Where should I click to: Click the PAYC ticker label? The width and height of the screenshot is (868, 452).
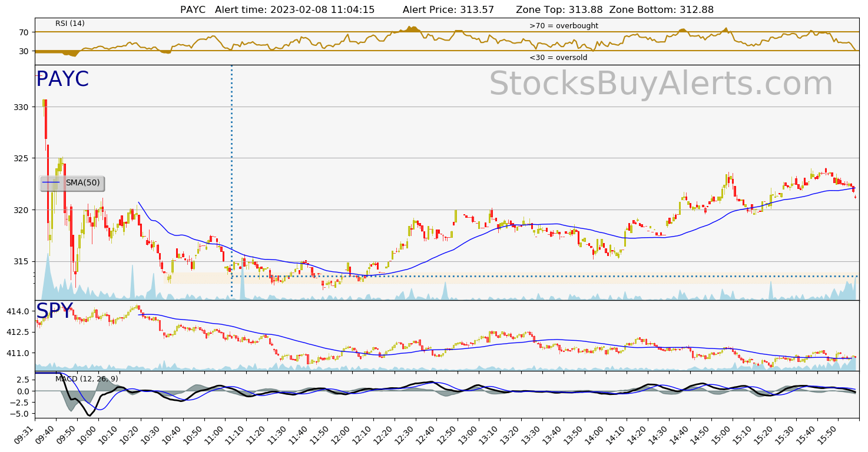tap(62, 79)
